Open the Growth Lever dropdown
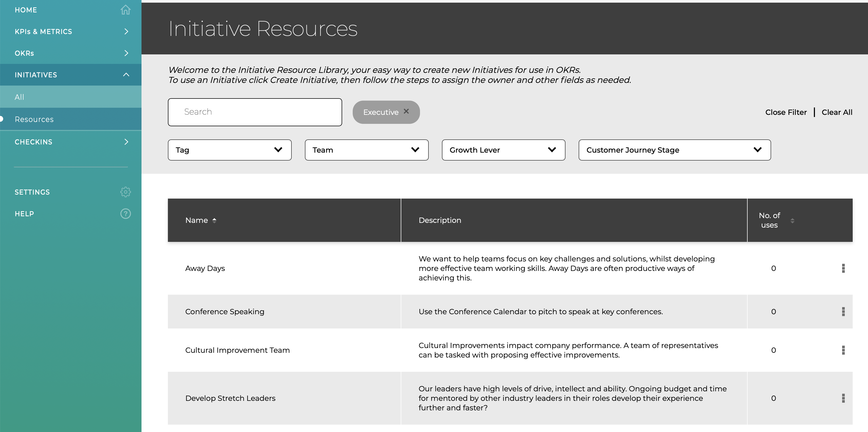Viewport: 868px width, 432px height. [x=503, y=150]
